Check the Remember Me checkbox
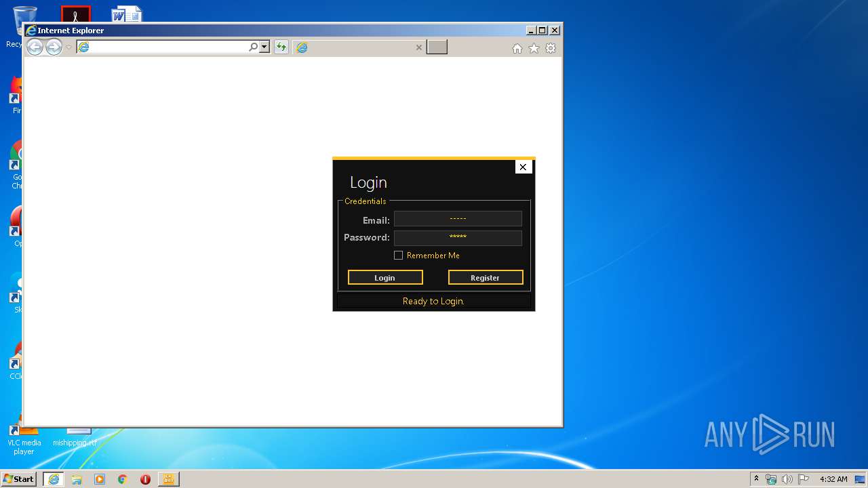Viewport: 868px width, 488px height. (x=399, y=256)
